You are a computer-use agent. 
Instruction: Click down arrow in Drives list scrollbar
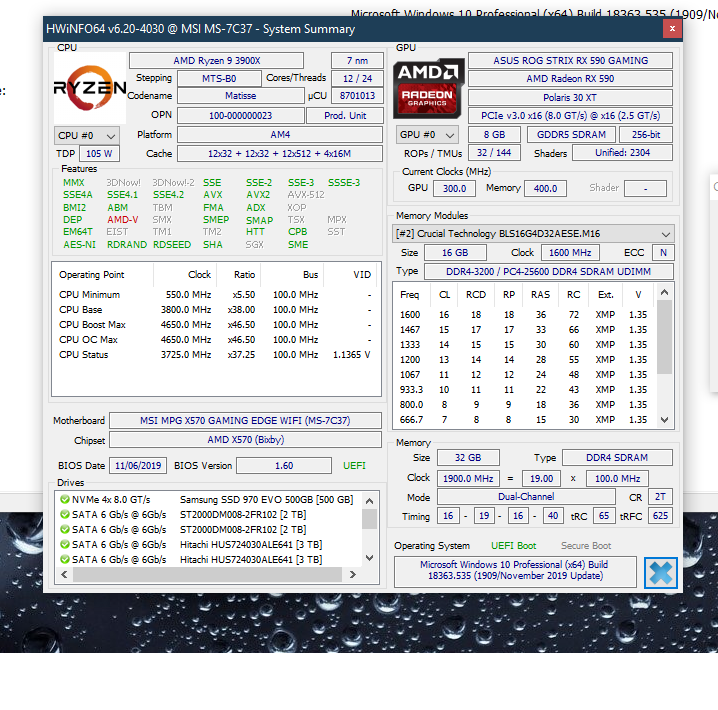click(x=370, y=558)
